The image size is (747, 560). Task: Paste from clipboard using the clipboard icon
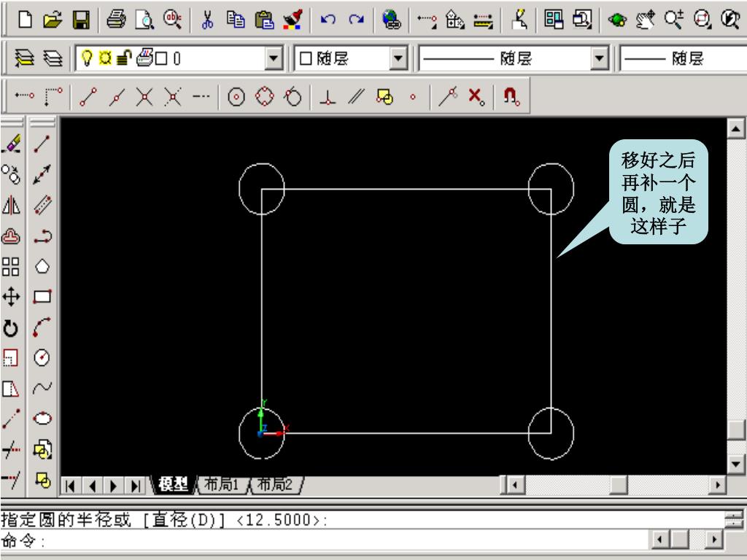pos(264,20)
